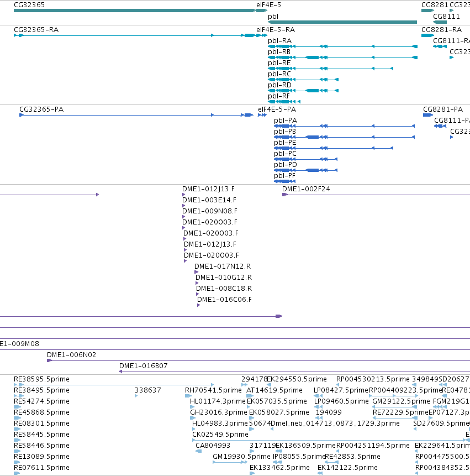Click the RE45868.5prime EST label

pyautogui.click(x=41, y=412)
